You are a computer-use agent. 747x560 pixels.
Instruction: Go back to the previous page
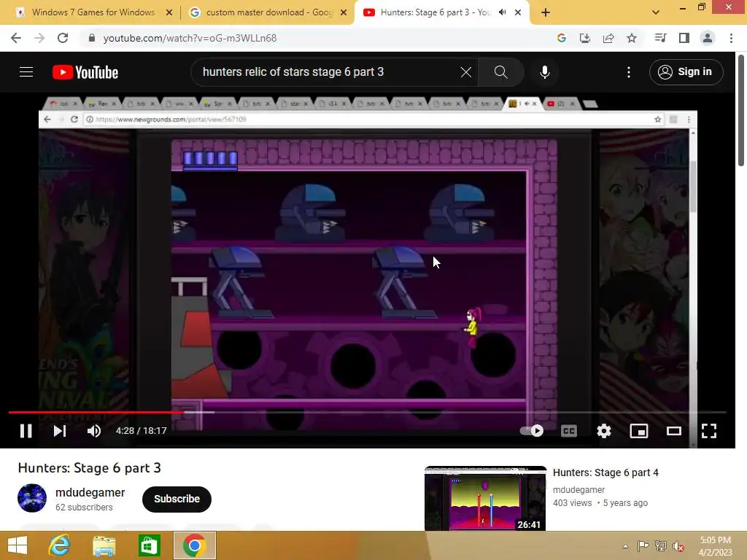coord(16,38)
